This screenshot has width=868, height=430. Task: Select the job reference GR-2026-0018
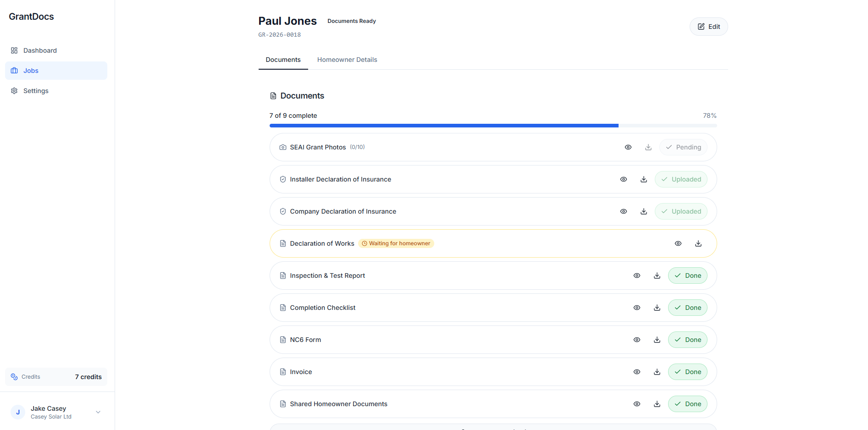[x=280, y=35]
